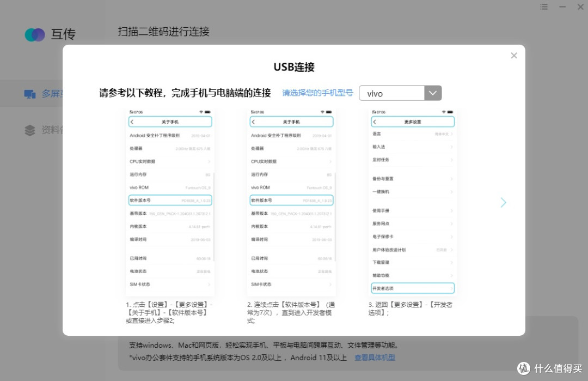Click 支持windows、Mac和网页版 description text
588x381 pixels.
(x=264, y=345)
